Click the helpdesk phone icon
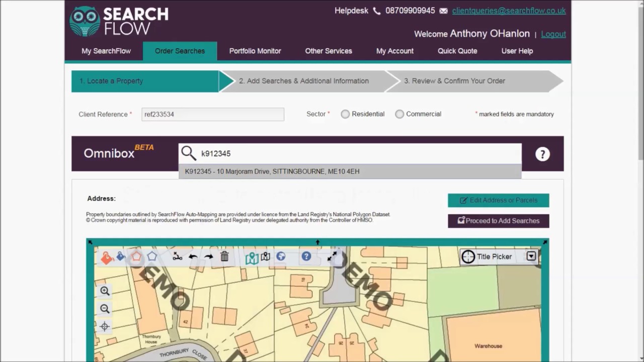This screenshot has height=362, width=644. pos(377,11)
